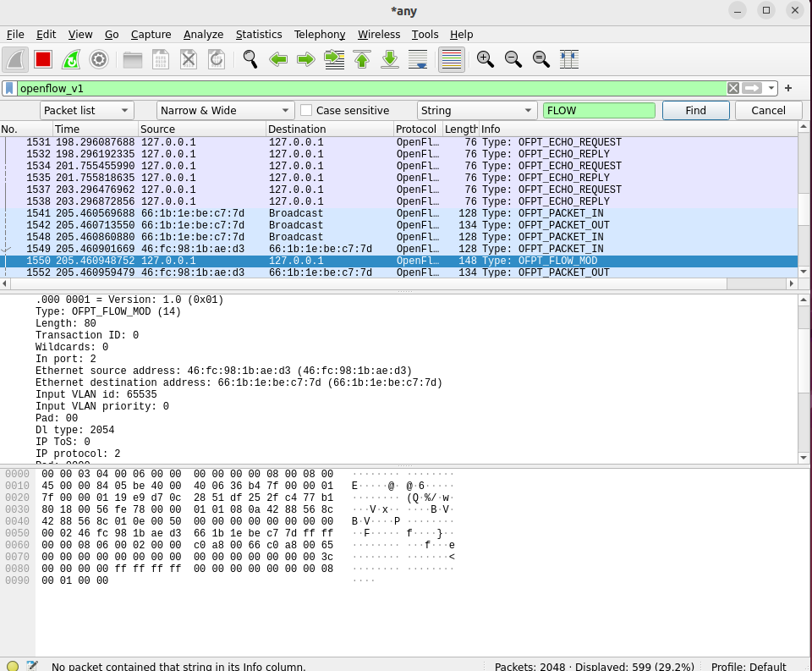This screenshot has height=671, width=812.
Task: Zoom in main window text
Action: point(486,59)
